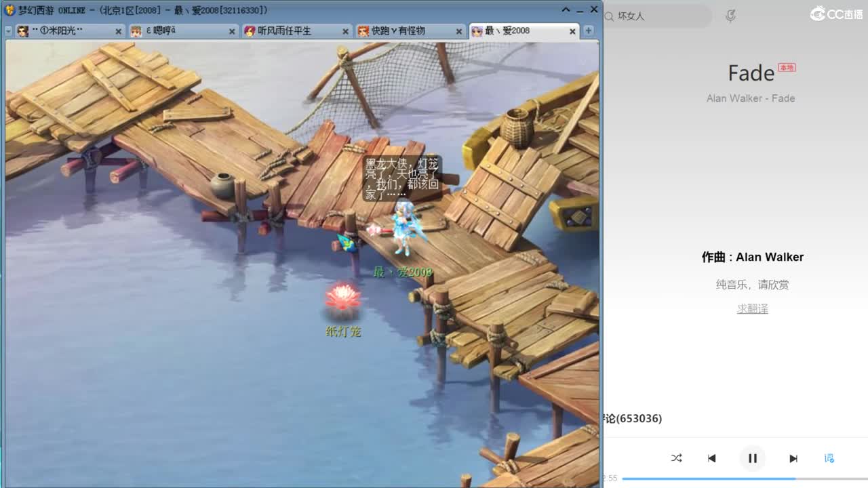The height and width of the screenshot is (488, 868).
Task: Add a new game tab with plus button
Action: point(589,30)
